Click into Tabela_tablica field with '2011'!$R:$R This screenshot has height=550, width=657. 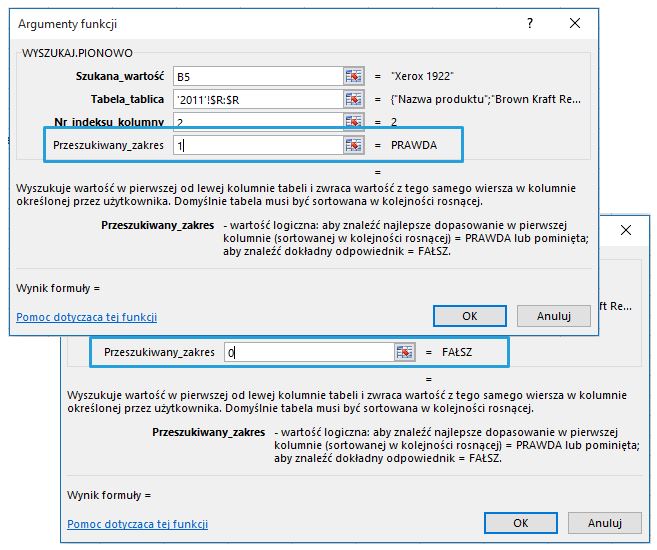pyautogui.click(x=257, y=99)
